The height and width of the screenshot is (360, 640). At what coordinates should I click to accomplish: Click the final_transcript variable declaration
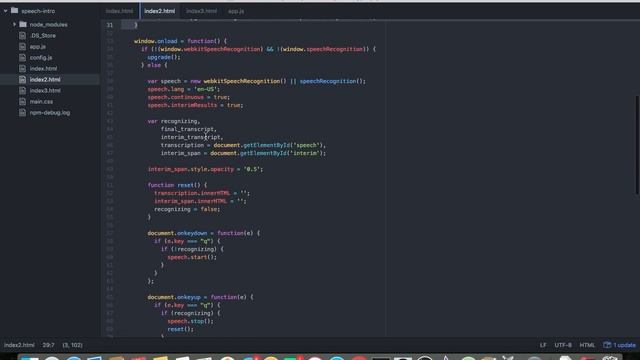pyautogui.click(x=188, y=129)
